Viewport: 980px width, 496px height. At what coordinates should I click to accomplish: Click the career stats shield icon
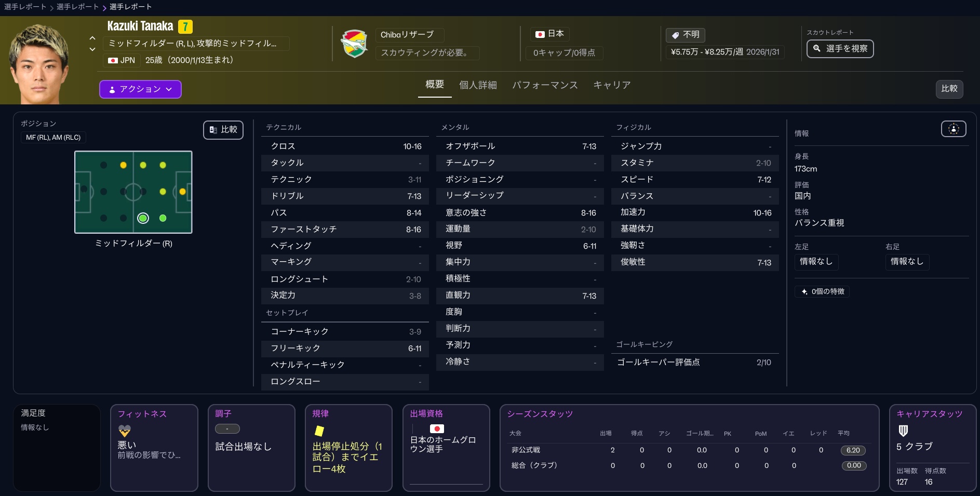click(x=903, y=431)
